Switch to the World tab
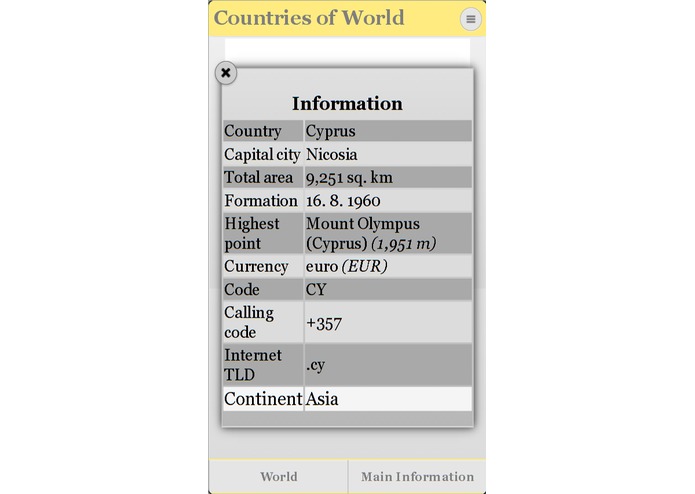This screenshot has width=695, height=494. coord(278,476)
